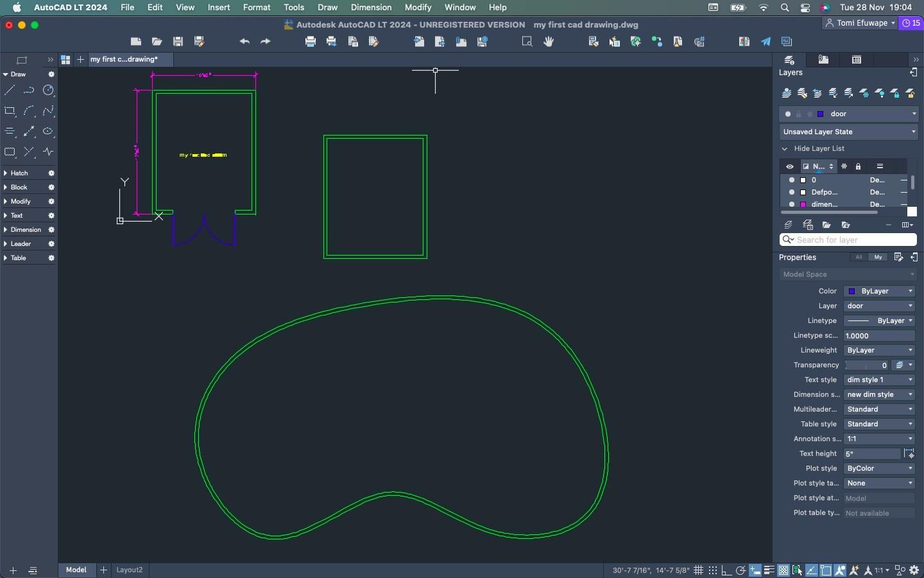Toggle grid display in status bar

click(x=699, y=570)
